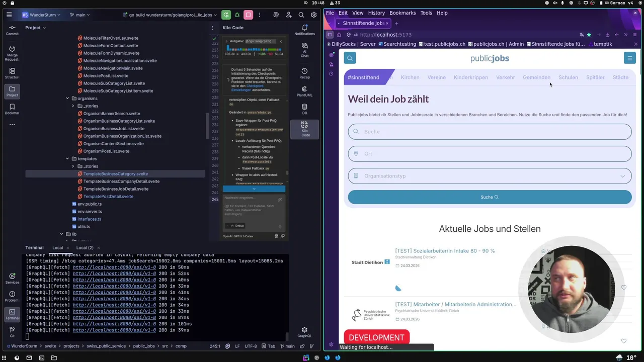Open the Debug mode selector in Kilo Code
The width and height of the screenshot is (644, 362).
pyautogui.click(x=235, y=226)
